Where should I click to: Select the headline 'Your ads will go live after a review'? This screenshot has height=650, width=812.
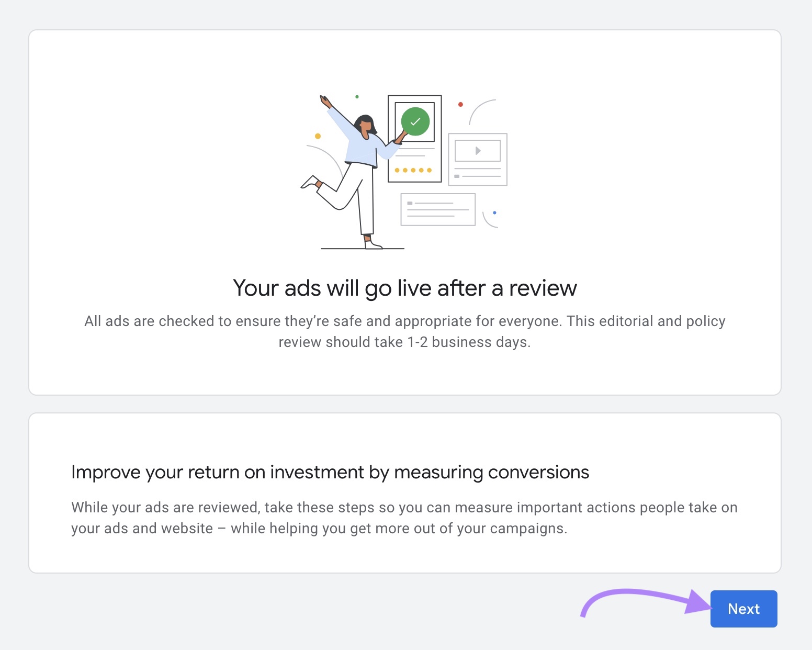pos(405,288)
